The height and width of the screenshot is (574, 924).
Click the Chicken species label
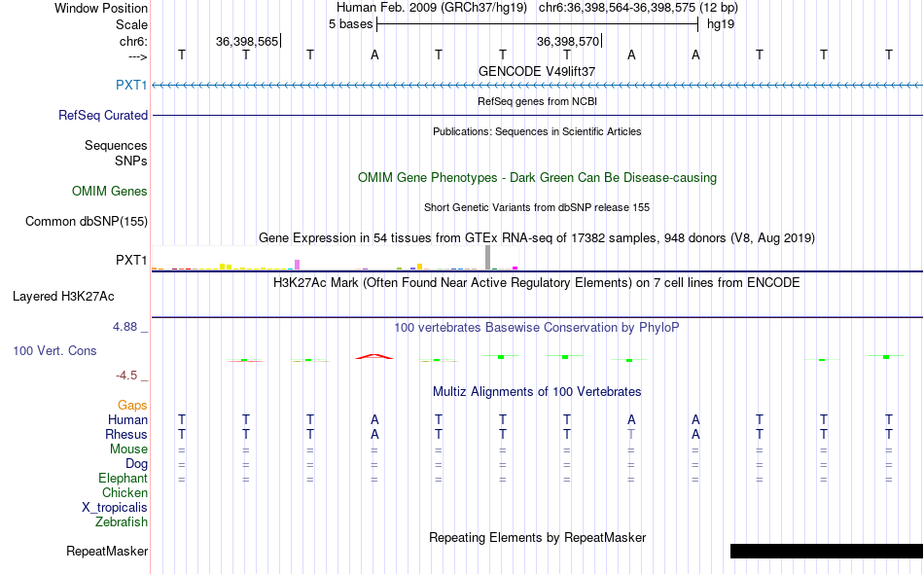point(124,492)
